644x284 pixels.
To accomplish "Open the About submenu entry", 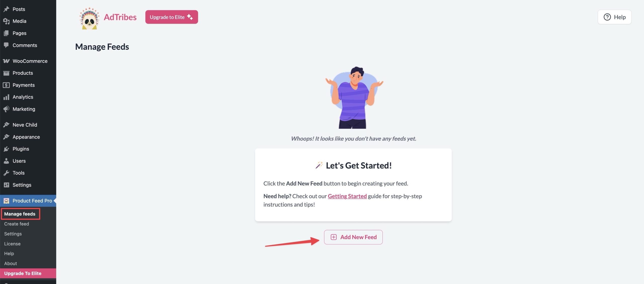I will coord(11,263).
